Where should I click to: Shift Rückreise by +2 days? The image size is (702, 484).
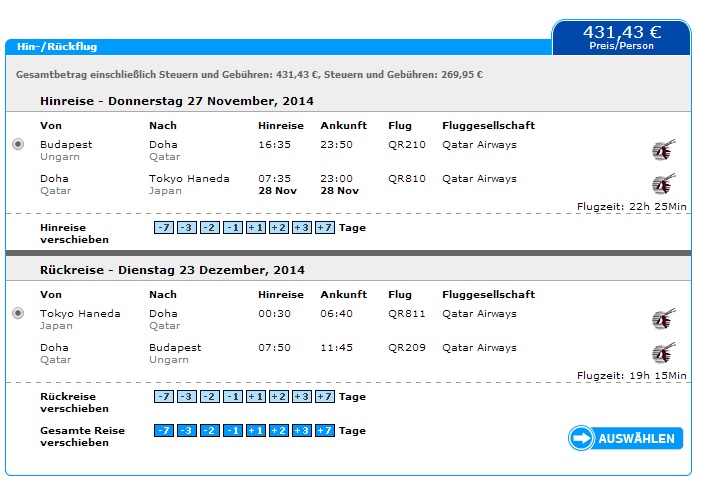(278, 396)
